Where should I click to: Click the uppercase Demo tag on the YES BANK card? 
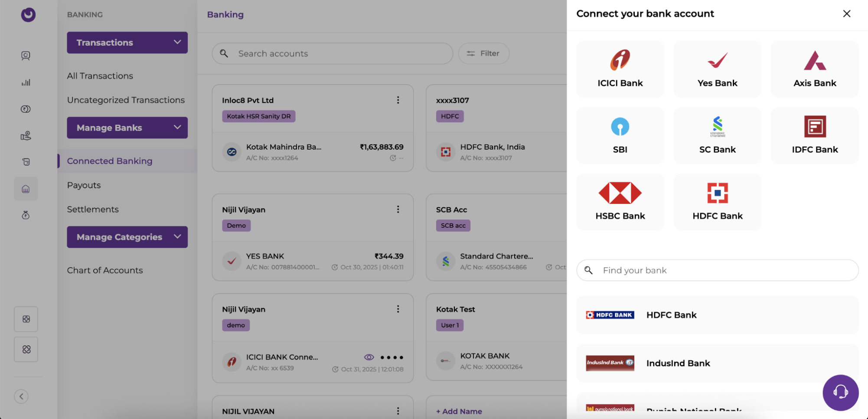tap(236, 226)
